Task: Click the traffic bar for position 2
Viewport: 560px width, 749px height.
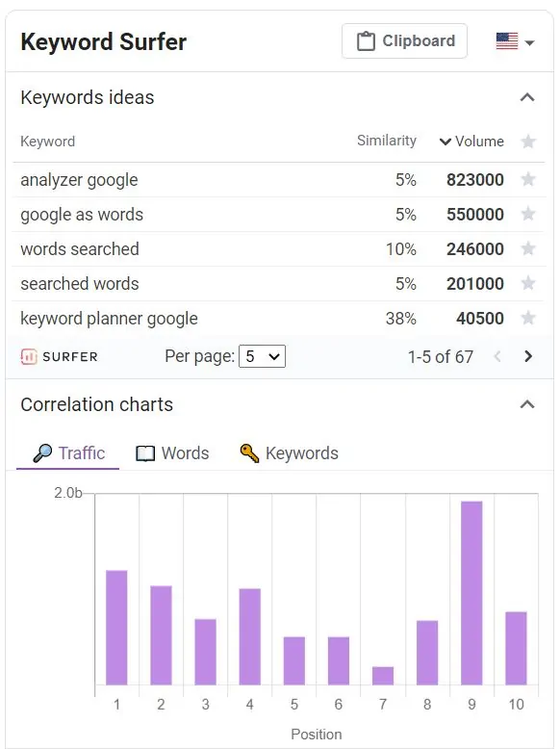Action: click(161, 635)
